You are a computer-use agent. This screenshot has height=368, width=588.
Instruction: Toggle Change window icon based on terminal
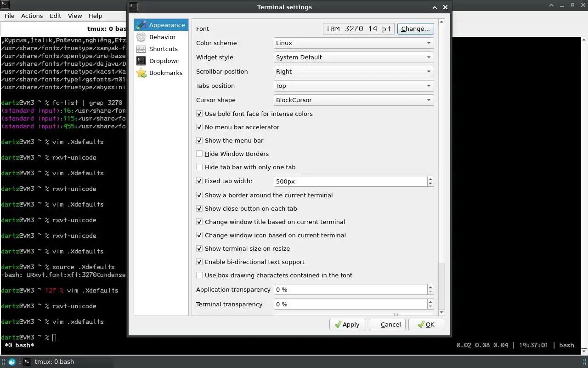[x=199, y=235]
